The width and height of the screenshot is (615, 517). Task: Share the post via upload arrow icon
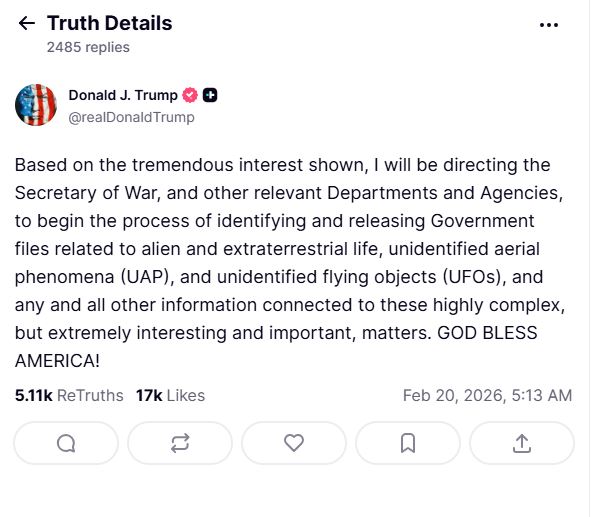tap(521, 443)
